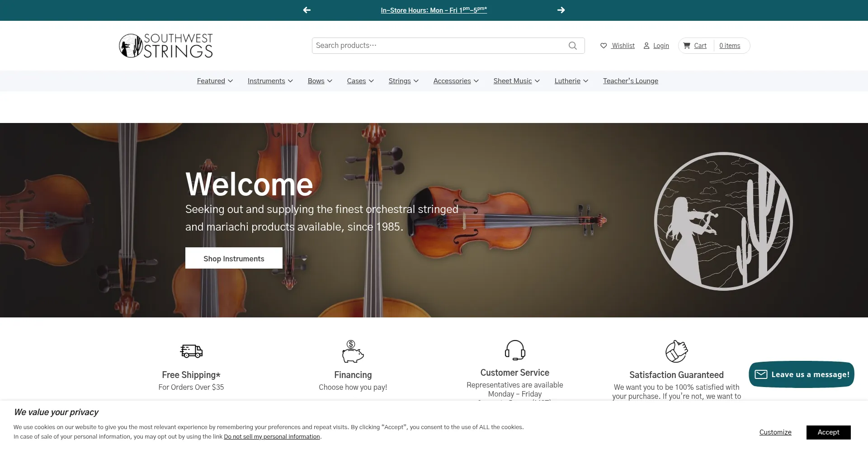868x449 pixels.
Task: Click the Free Shipping truck icon
Action: coord(191,351)
